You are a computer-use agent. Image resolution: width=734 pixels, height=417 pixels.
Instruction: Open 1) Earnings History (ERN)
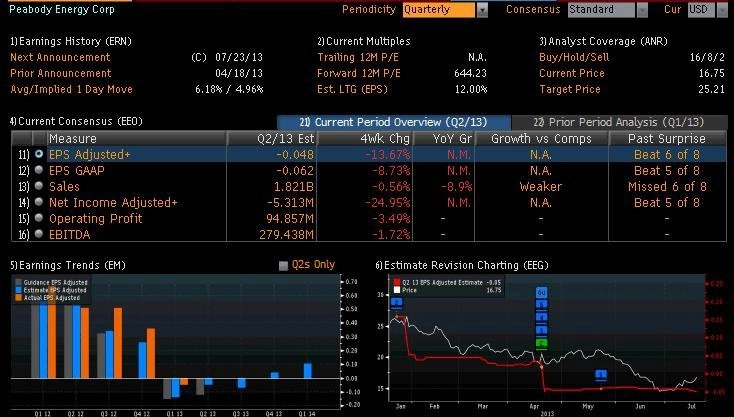(71, 41)
